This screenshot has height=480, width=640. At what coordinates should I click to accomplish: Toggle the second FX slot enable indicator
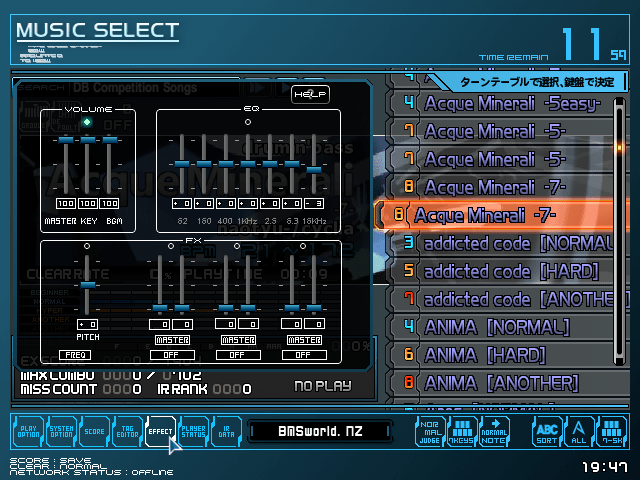(x=237, y=246)
